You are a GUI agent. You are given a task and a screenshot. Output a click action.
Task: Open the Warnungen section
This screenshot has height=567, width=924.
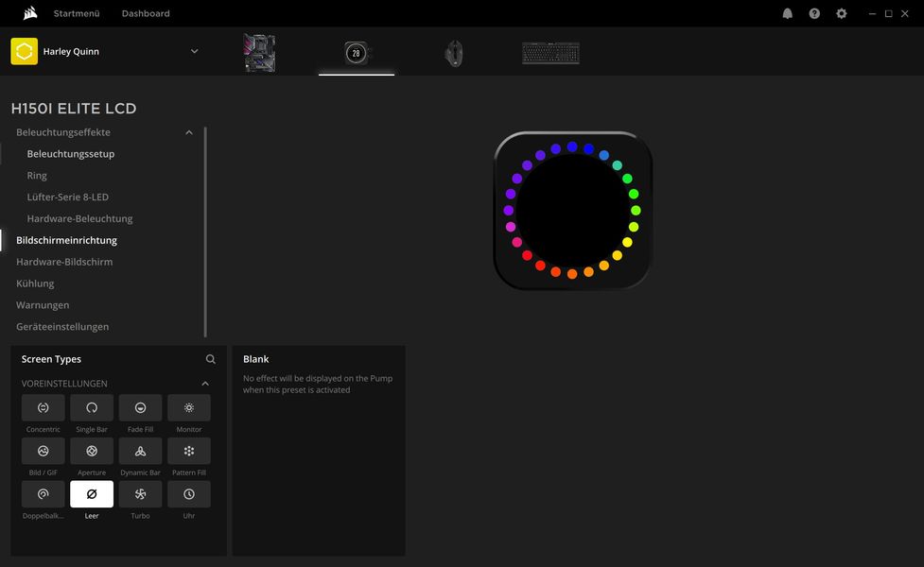point(43,305)
